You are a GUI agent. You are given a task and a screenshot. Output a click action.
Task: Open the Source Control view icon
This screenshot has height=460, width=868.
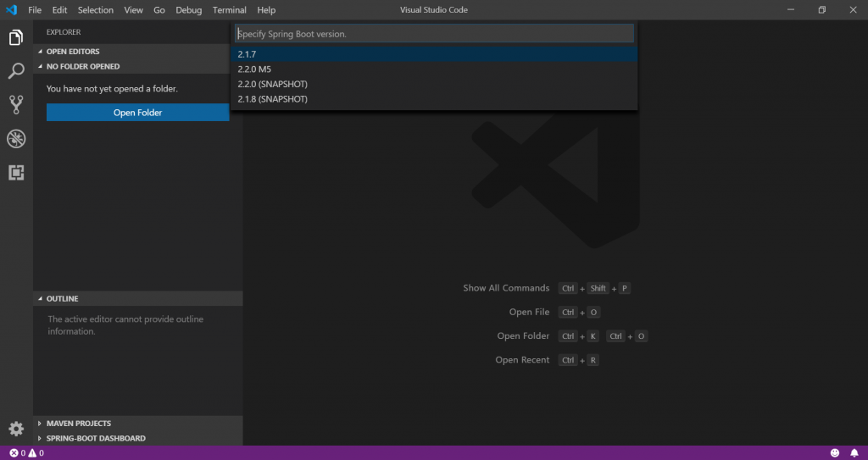pos(16,104)
